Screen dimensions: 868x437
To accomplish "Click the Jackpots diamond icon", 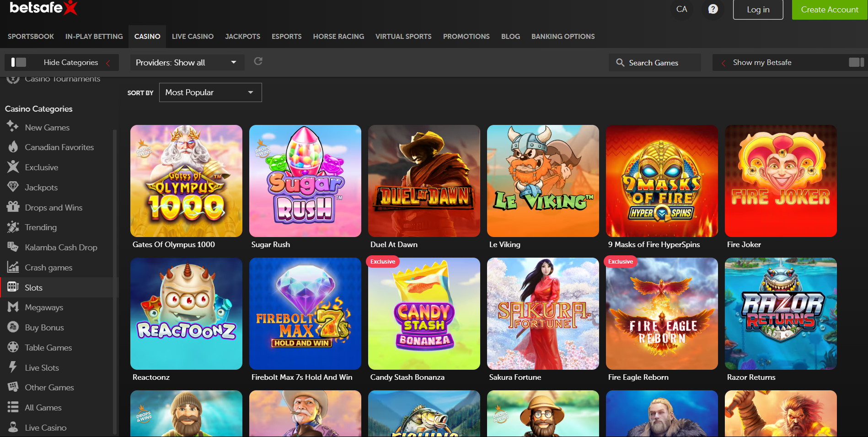I will tap(13, 187).
